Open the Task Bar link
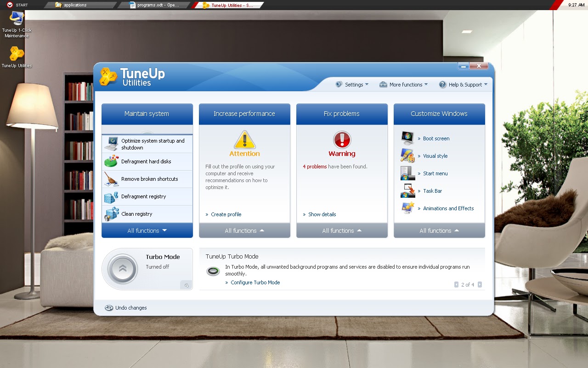This screenshot has width=588, height=368. 432,191
